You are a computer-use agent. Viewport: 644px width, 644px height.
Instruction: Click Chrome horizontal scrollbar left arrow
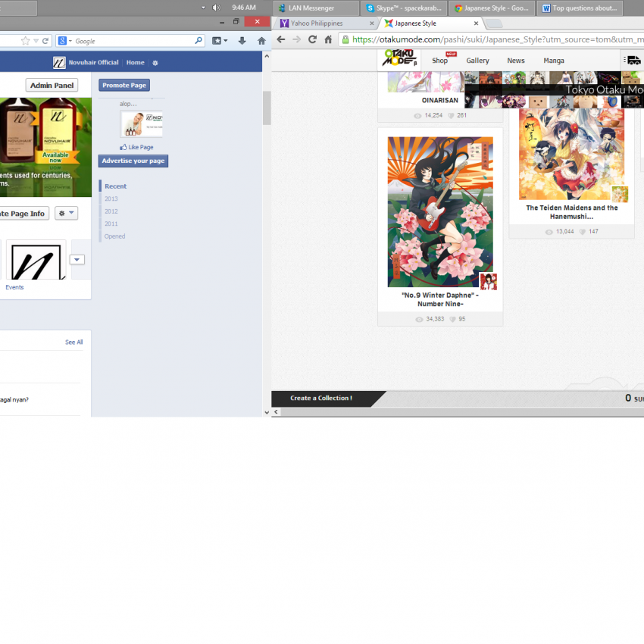pyautogui.click(x=276, y=411)
